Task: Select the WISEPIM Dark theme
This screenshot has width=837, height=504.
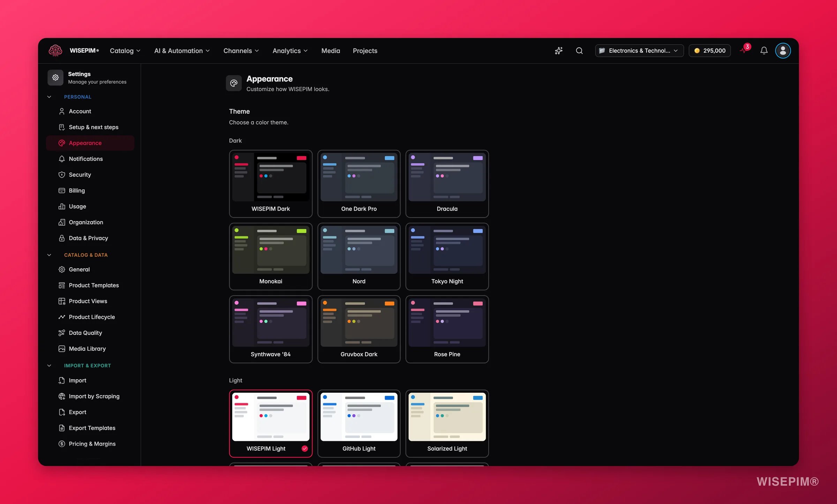Action: (271, 184)
